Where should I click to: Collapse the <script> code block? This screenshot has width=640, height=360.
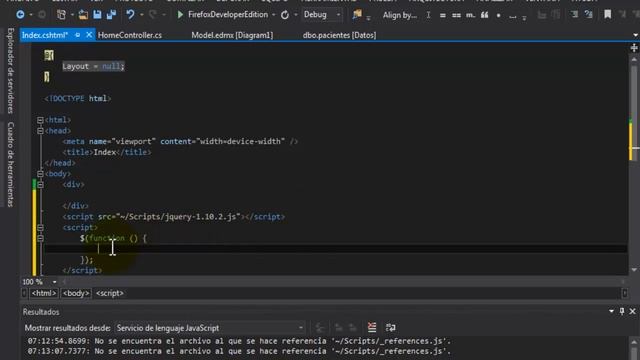[x=40, y=227]
